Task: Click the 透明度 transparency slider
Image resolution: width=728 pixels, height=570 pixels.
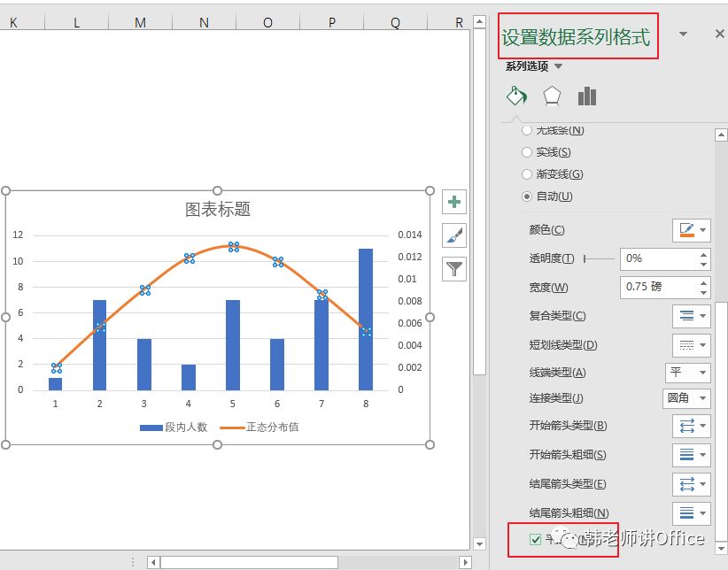Action: (599, 259)
